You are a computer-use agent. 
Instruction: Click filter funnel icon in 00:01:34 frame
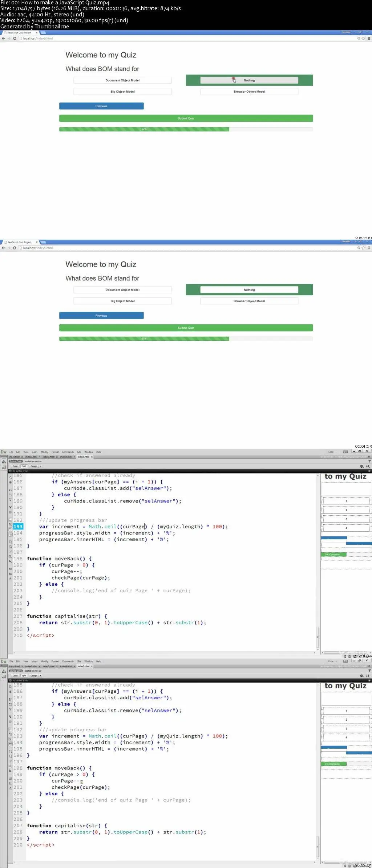point(369,461)
